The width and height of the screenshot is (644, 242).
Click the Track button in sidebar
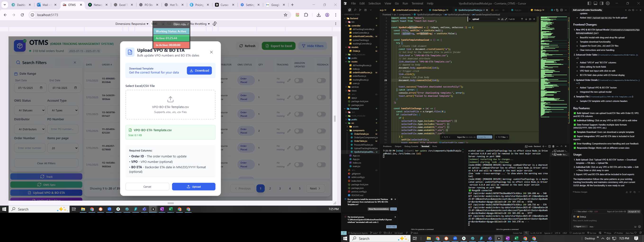(x=46, y=177)
